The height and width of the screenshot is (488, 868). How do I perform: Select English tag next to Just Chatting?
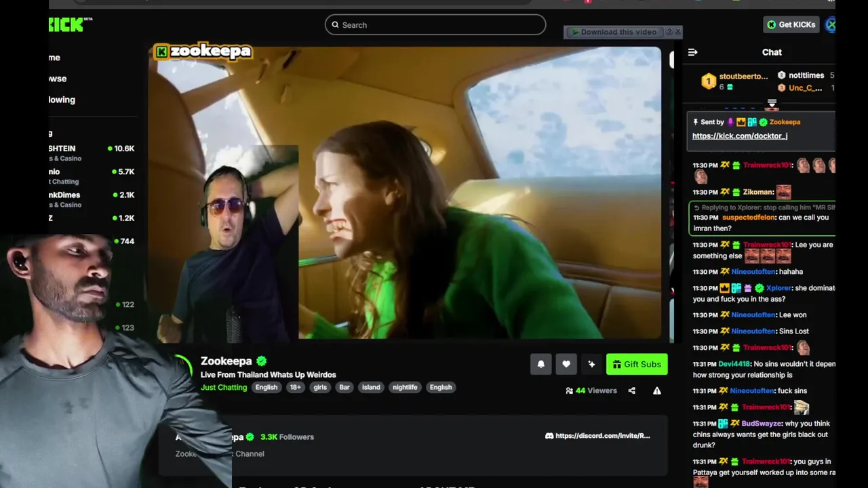point(267,388)
